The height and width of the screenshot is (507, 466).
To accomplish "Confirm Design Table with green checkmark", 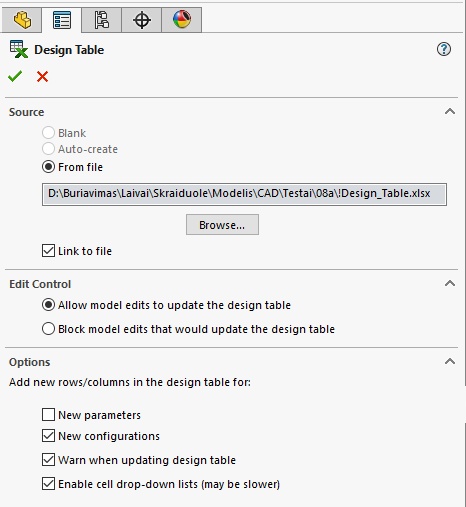I will [x=15, y=76].
